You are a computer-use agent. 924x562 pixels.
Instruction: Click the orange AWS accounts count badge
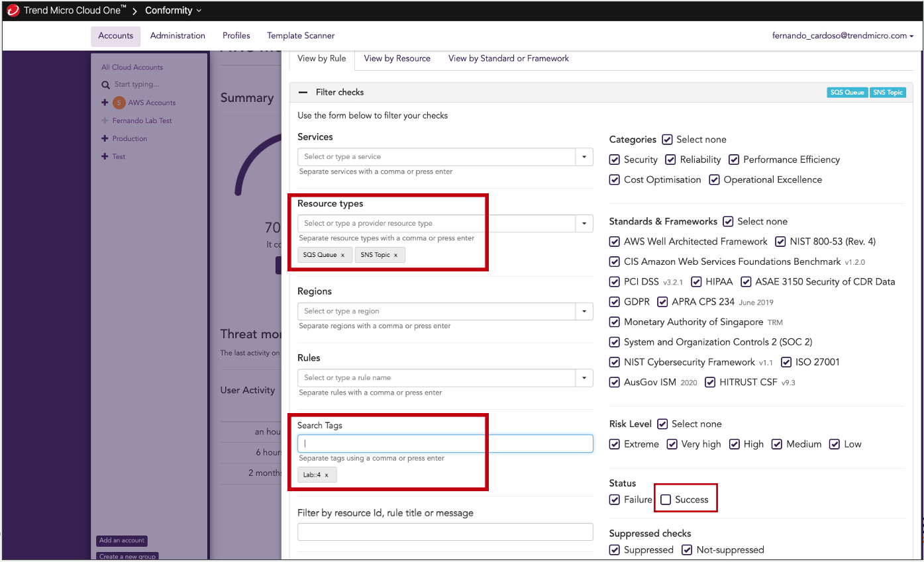(x=119, y=103)
